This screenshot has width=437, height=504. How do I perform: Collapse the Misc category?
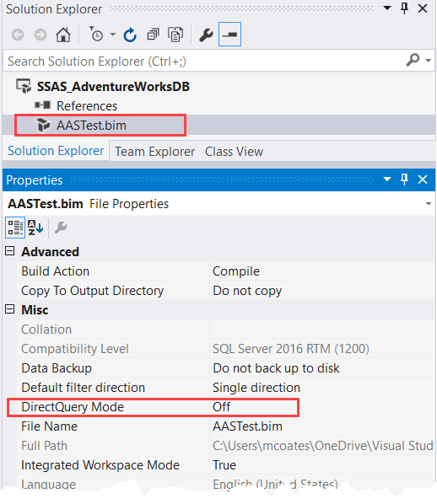(x=10, y=309)
